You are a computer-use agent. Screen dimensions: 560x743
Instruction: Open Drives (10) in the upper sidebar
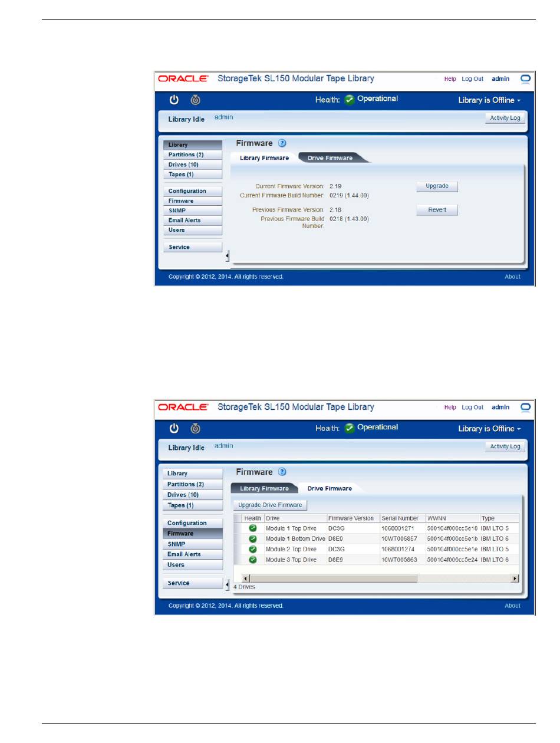click(193, 165)
